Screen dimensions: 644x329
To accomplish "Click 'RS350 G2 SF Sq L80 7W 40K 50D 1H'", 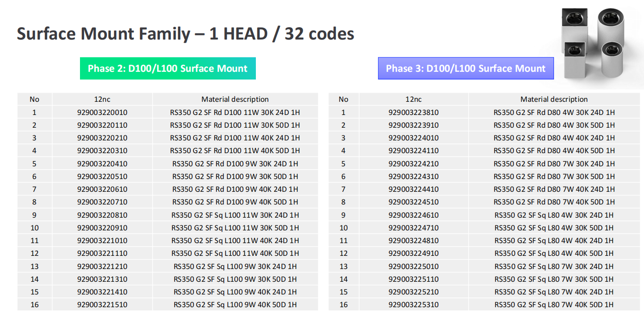I will pos(554,304).
